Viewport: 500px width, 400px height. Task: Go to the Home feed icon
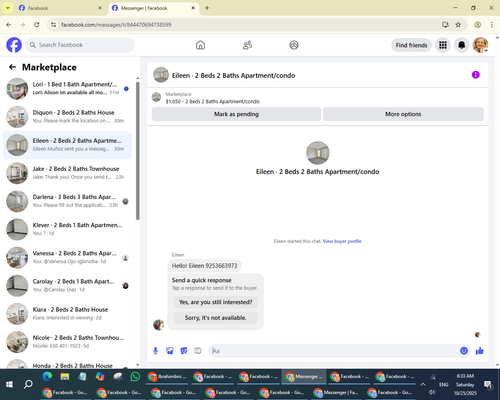[200, 45]
